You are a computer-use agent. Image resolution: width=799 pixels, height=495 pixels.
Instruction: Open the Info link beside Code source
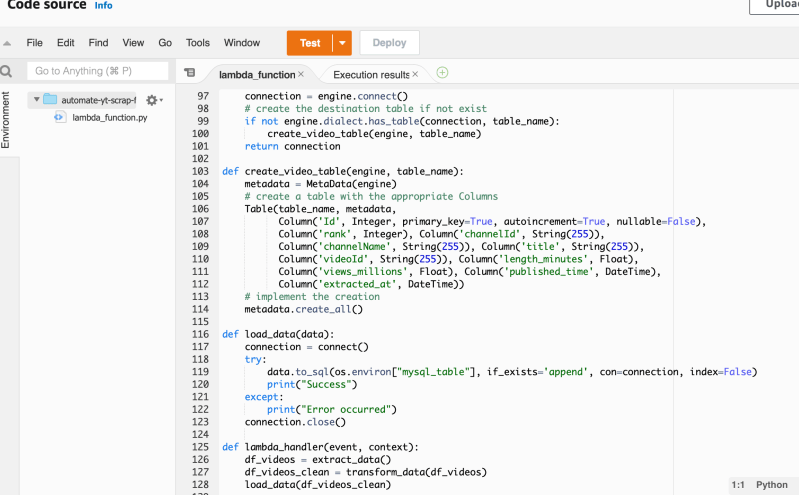pos(103,6)
